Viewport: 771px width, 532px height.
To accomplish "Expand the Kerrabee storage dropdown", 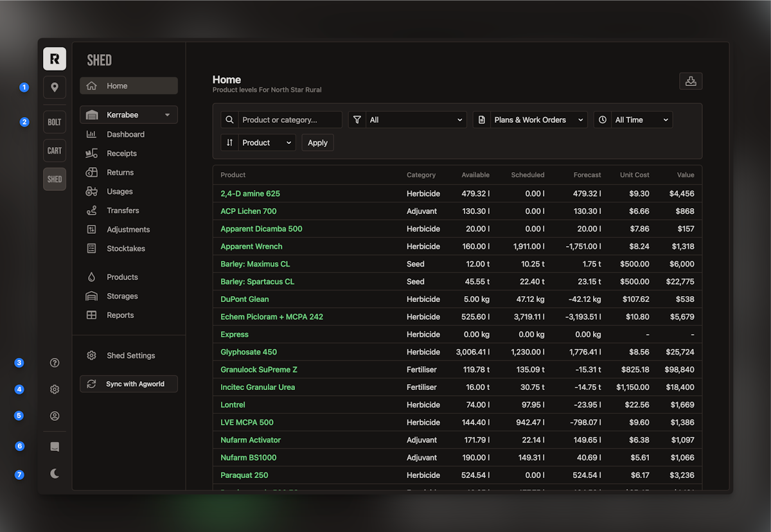I will 128,115.
